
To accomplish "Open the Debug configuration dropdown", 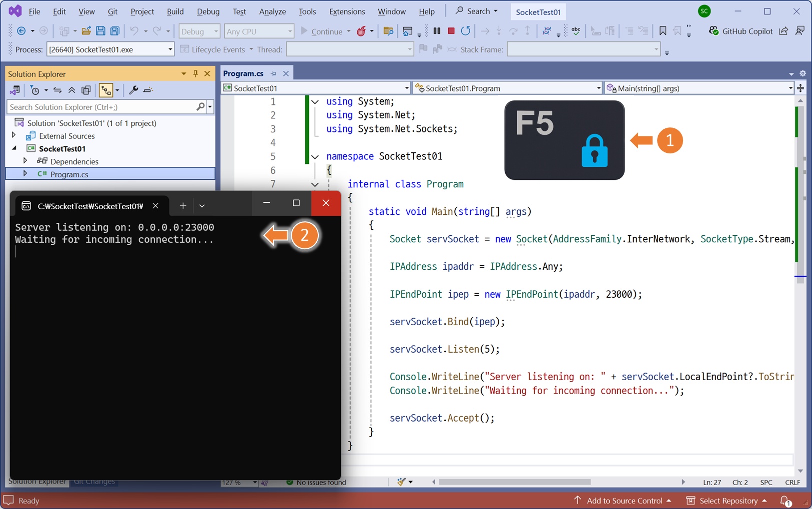I will [199, 31].
